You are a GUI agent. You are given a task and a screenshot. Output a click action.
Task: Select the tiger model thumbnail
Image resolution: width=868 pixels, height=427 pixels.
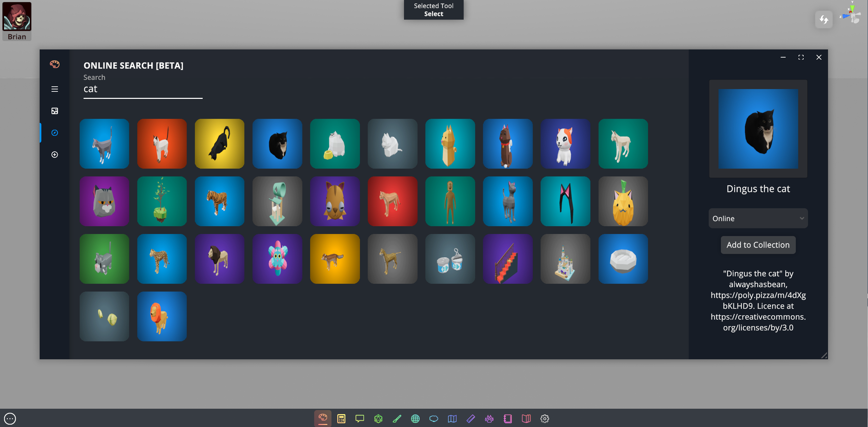point(219,201)
